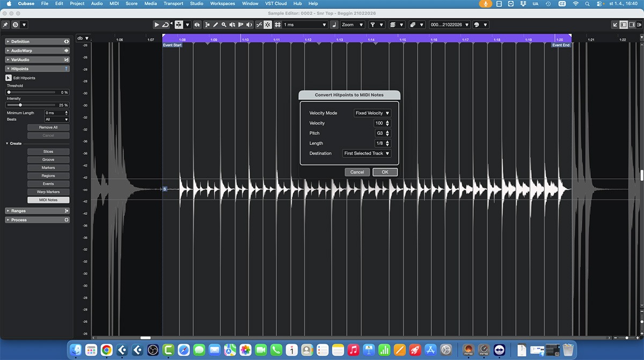Select the Range Selection tool

(207, 25)
